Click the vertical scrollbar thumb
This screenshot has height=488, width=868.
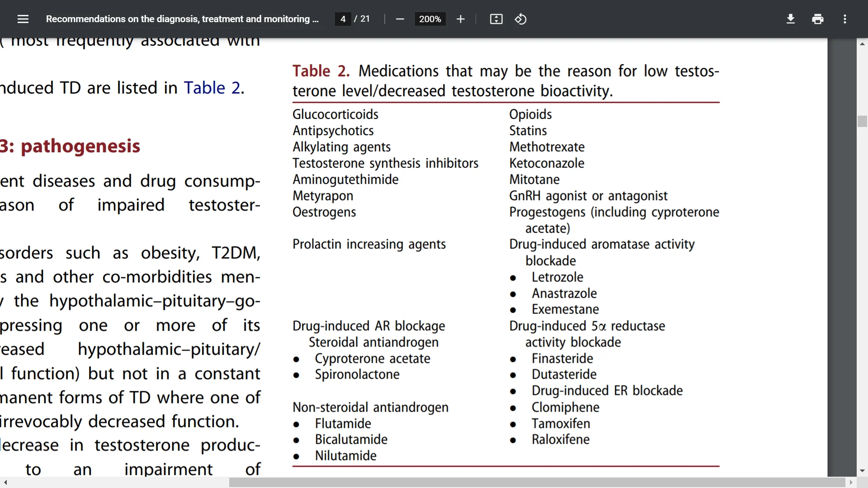863,121
